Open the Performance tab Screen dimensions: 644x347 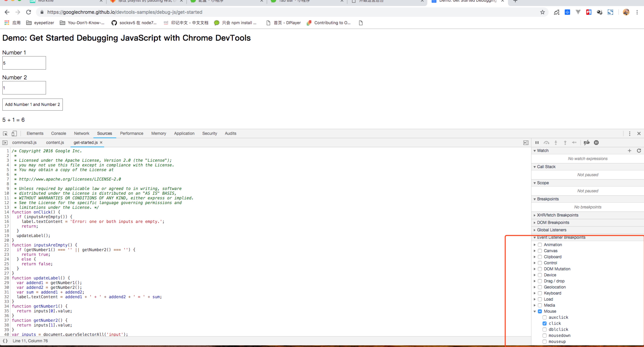click(132, 134)
